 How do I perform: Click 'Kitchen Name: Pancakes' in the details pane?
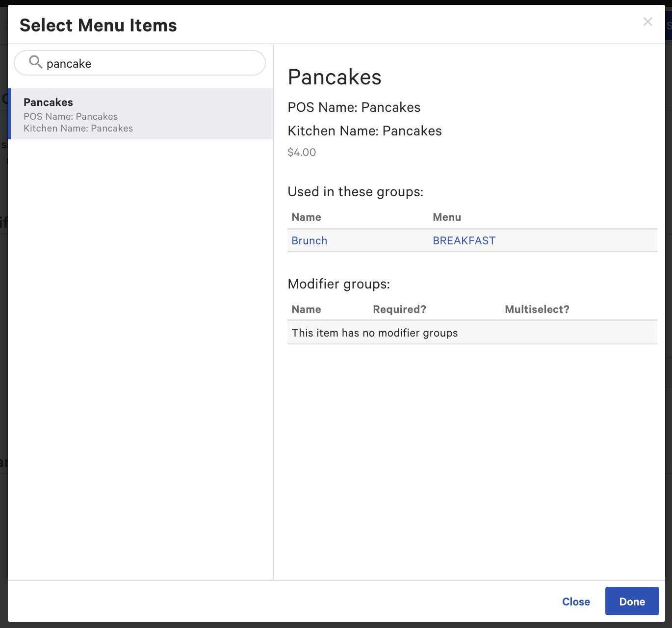tap(364, 131)
